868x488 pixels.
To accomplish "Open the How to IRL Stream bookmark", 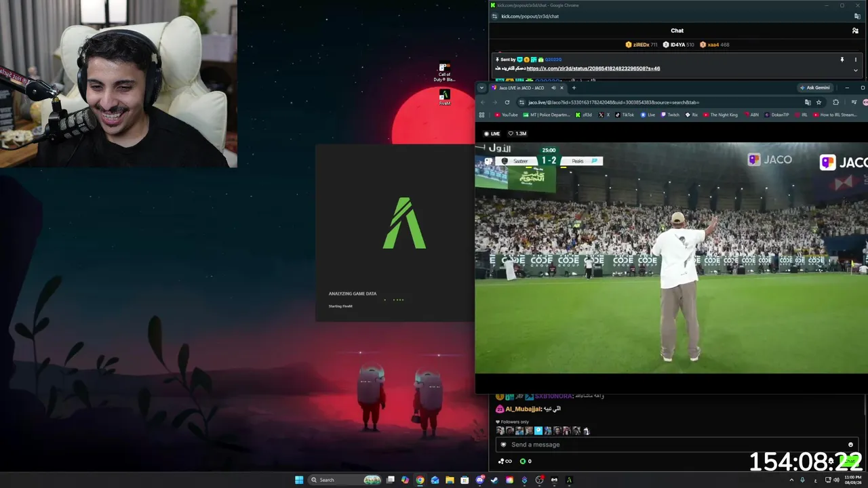I will tap(835, 115).
